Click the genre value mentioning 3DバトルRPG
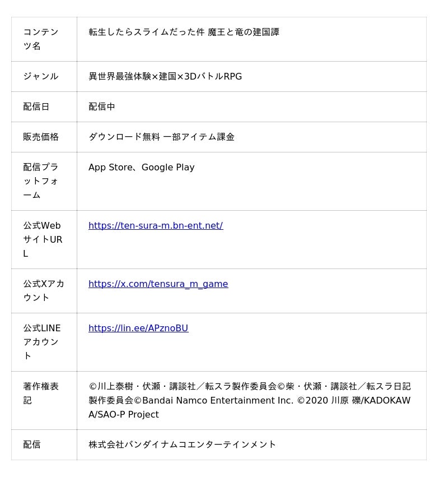 [165, 76]
